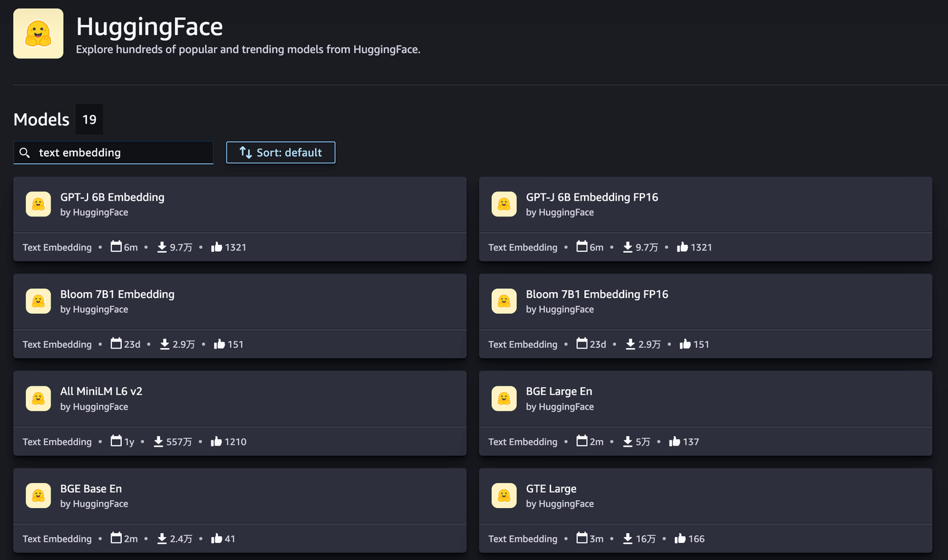Viewport: 948px width, 560px height.
Task: Click the 166 likes count on GTE Large
Action: pos(697,539)
